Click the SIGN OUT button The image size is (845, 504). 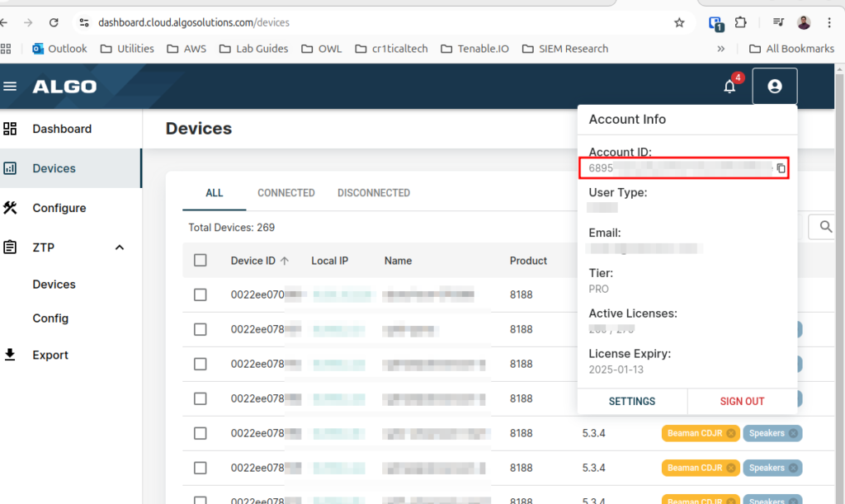click(742, 401)
